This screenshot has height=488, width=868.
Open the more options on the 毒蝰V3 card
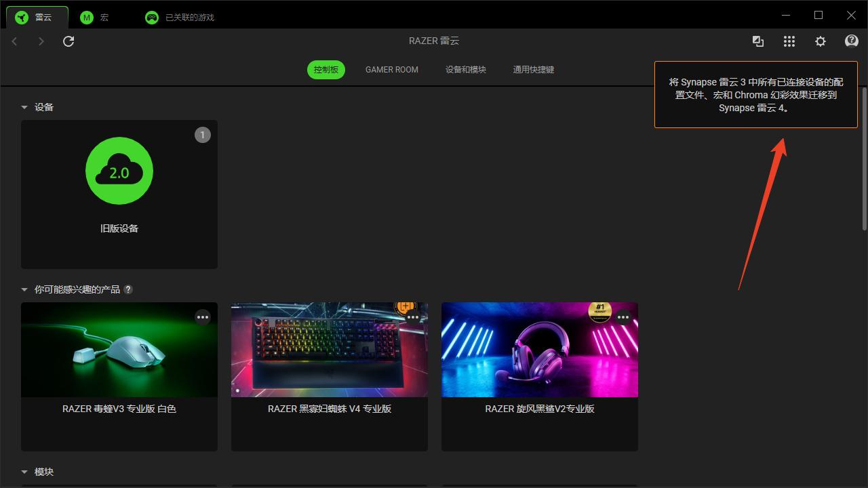pos(203,317)
